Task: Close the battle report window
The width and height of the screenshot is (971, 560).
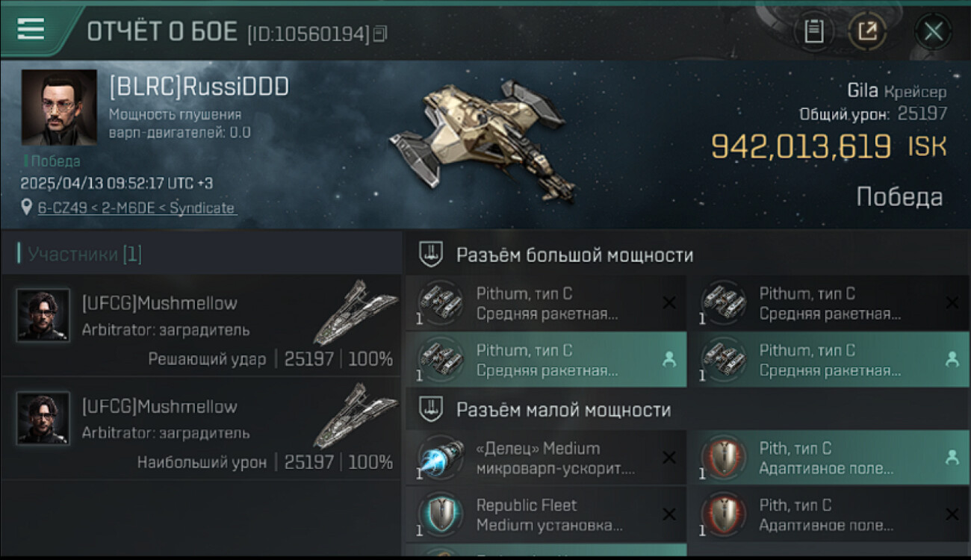Action: (933, 31)
